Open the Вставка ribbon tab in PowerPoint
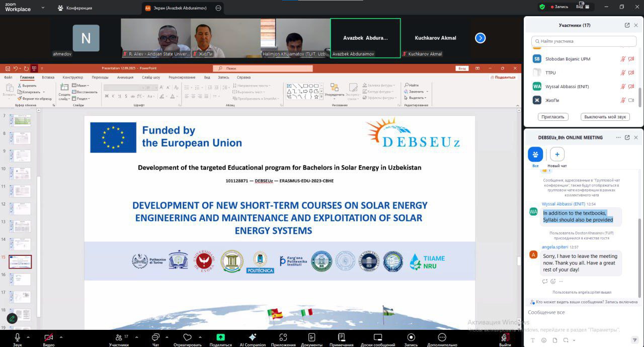 pyautogui.click(x=48, y=78)
